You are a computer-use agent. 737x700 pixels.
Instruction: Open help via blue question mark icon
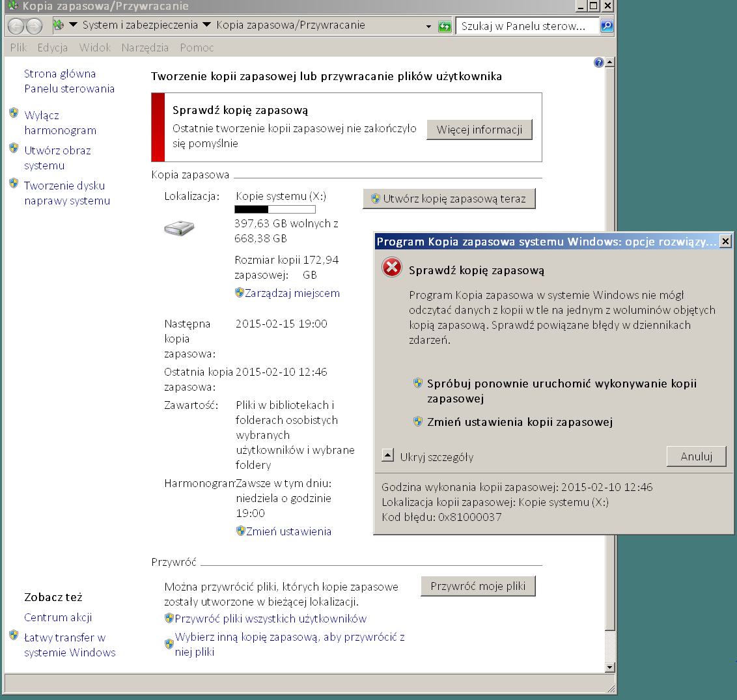click(598, 63)
